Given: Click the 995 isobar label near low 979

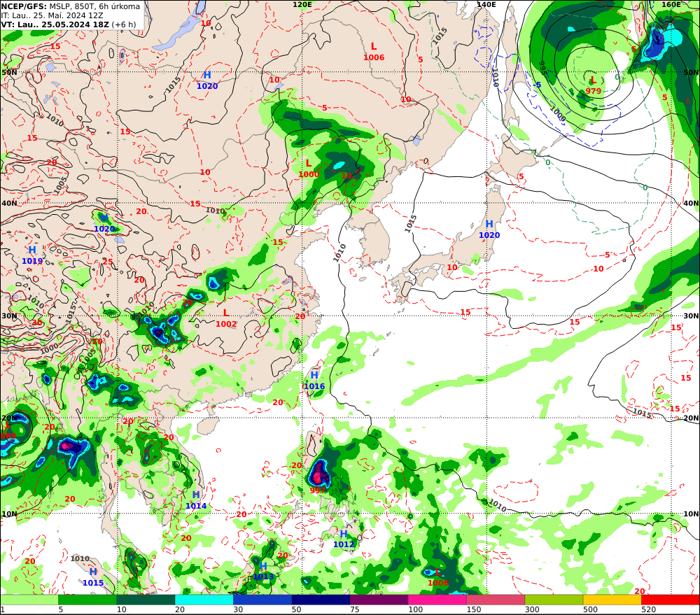Looking at the screenshot, I should pyautogui.click(x=544, y=68).
